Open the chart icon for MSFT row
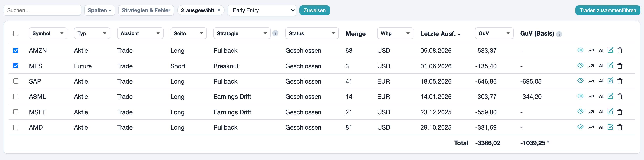Viewport: 644px width, 160px height. click(591, 112)
